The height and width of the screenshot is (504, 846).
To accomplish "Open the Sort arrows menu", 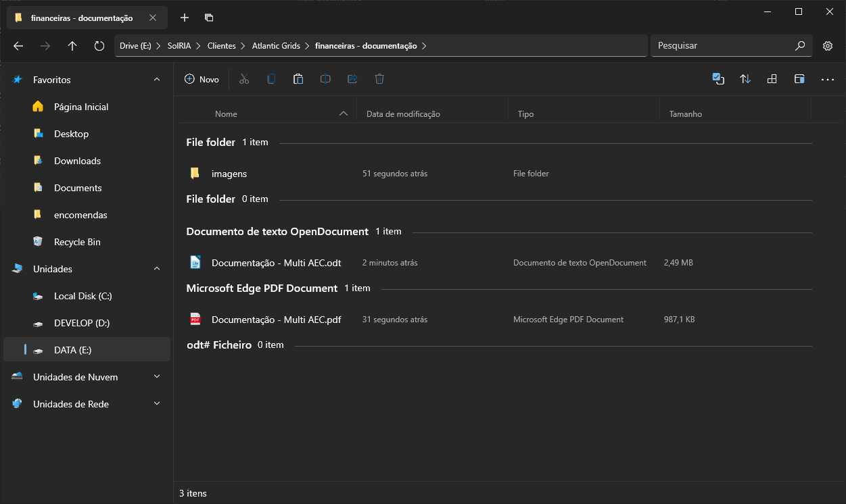I will [745, 79].
